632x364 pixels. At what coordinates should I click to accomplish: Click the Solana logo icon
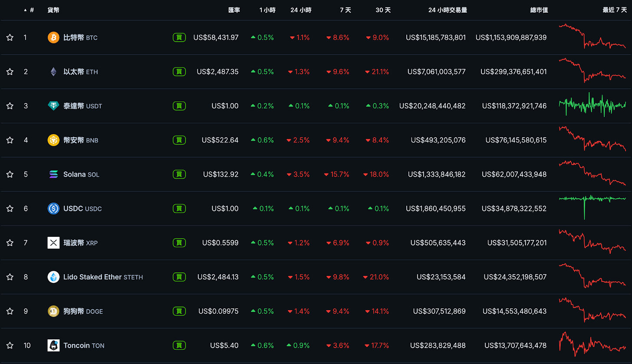click(x=53, y=174)
